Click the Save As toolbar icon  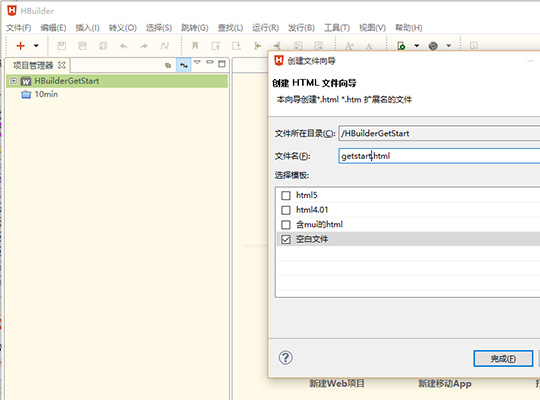coord(82,45)
